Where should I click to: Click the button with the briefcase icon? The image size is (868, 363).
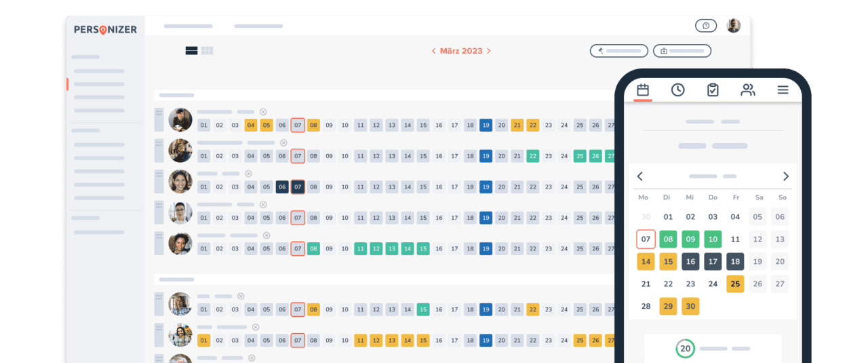[682, 51]
